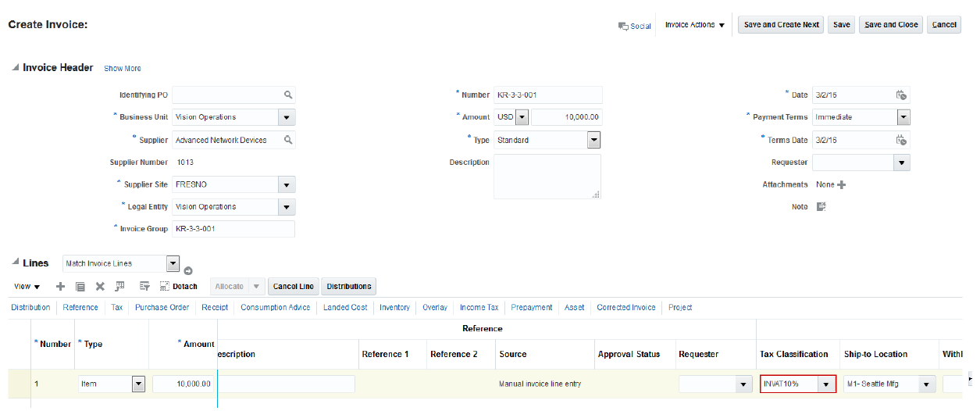Screen dimensions: 980x411
Task: Open Match Invoice Lines dropdown
Action: coord(173,263)
